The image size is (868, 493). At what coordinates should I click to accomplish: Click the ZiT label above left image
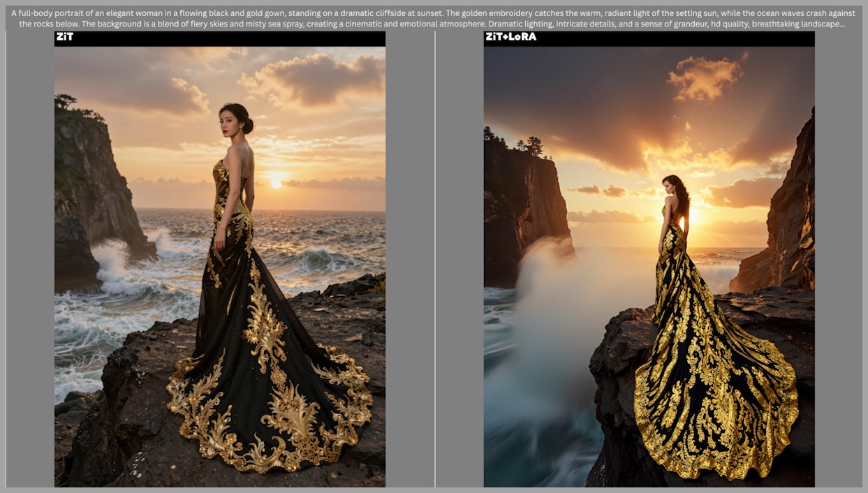pos(64,37)
